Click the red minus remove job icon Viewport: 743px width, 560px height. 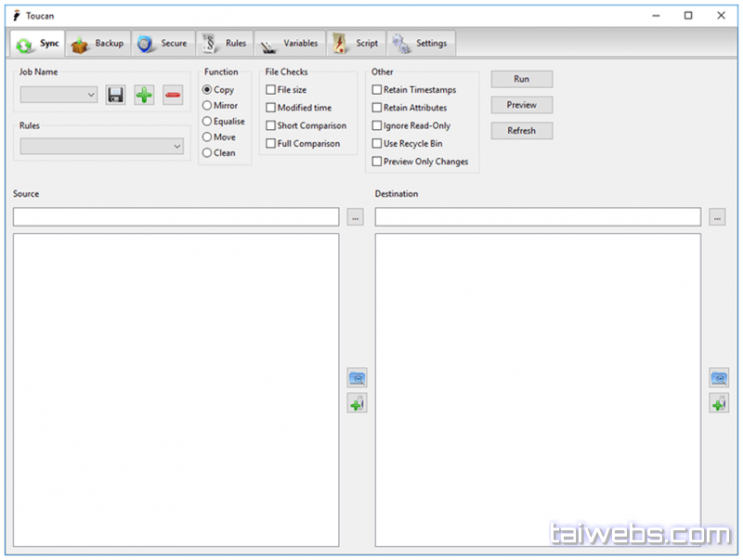[173, 95]
